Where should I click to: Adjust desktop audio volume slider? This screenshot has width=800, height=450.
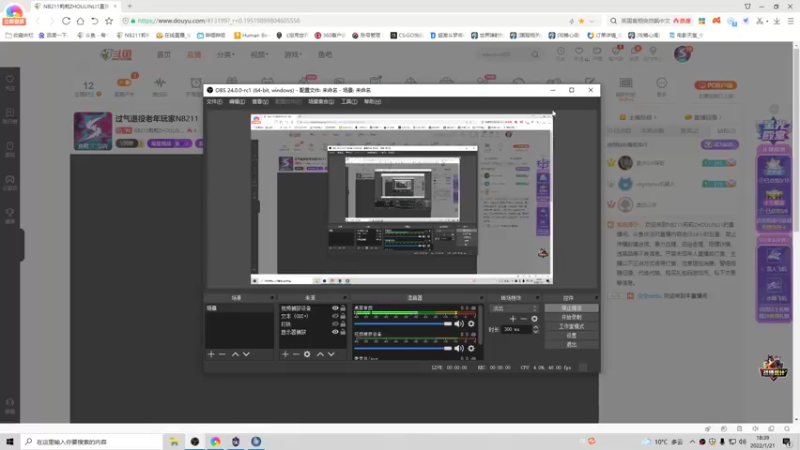click(403, 323)
